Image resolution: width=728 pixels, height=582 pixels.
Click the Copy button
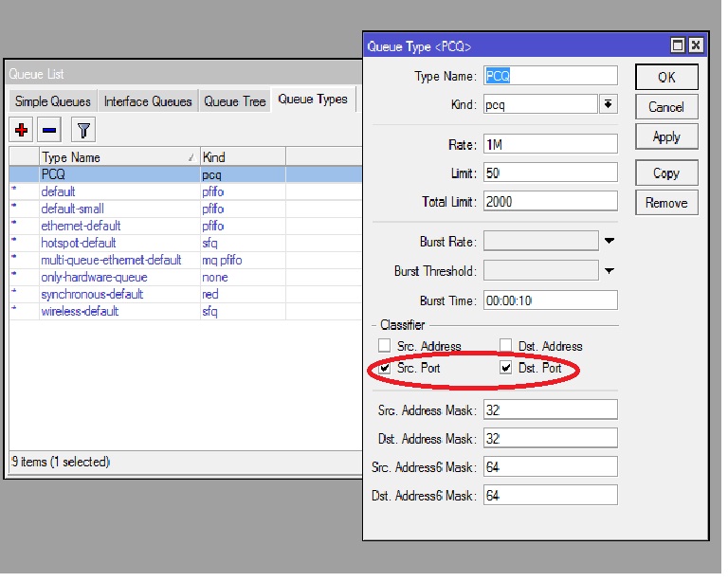tap(666, 173)
